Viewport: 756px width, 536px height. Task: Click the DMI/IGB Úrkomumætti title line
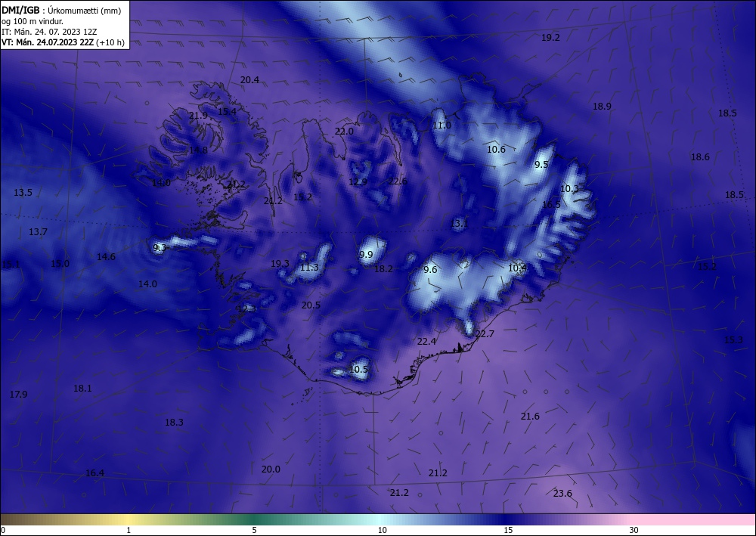point(62,10)
